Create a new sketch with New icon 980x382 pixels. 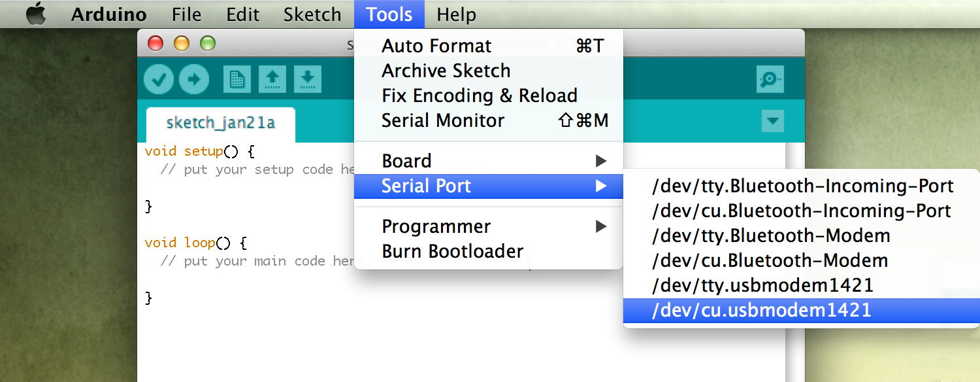[x=237, y=80]
